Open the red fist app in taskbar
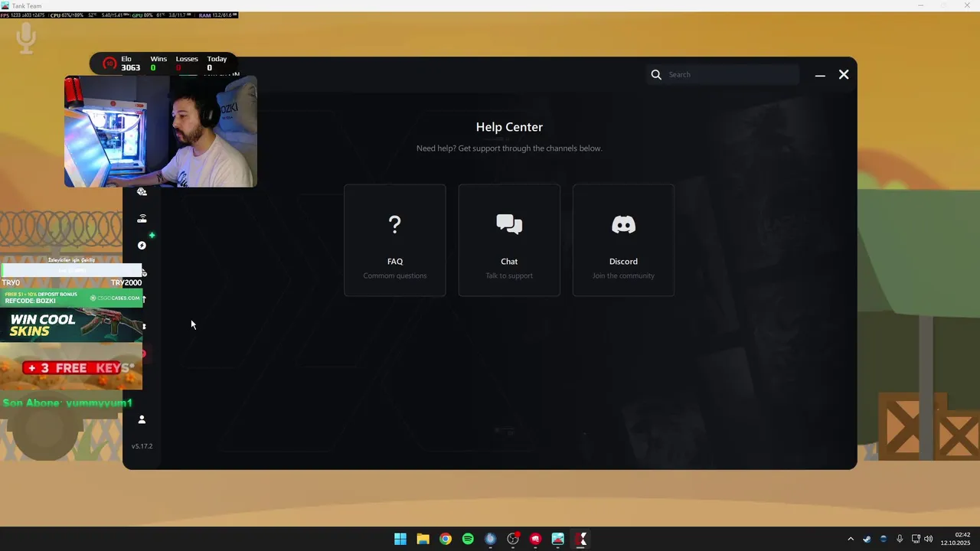980x551 pixels. pyautogui.click(x=536, y=539)
